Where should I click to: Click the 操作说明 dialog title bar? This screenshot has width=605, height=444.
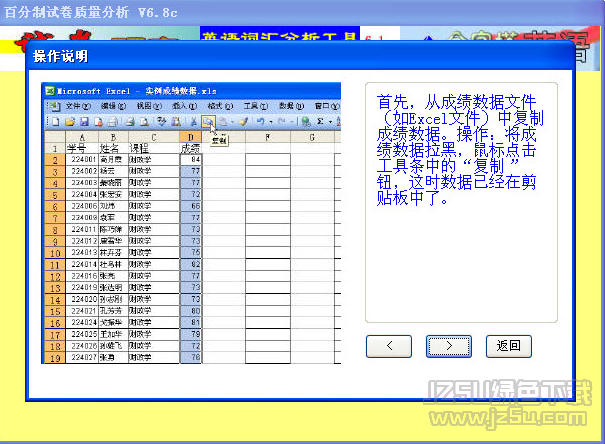tap(300, 56)
